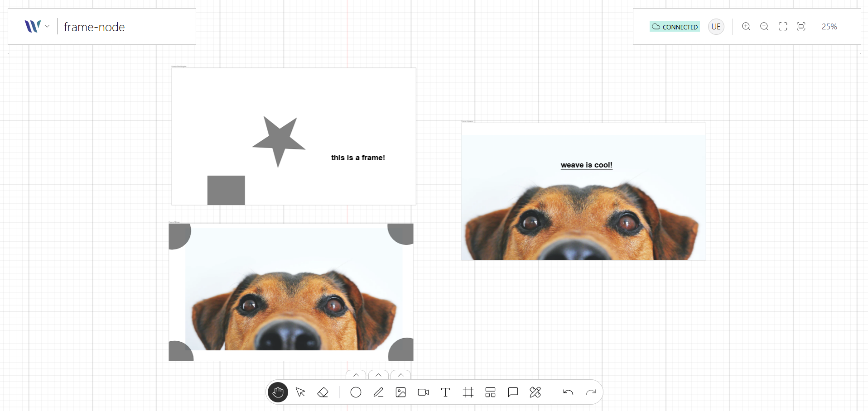Click the frame-node board title field
The width and height of the screenshot is (868, 411).
click(94, 27)
